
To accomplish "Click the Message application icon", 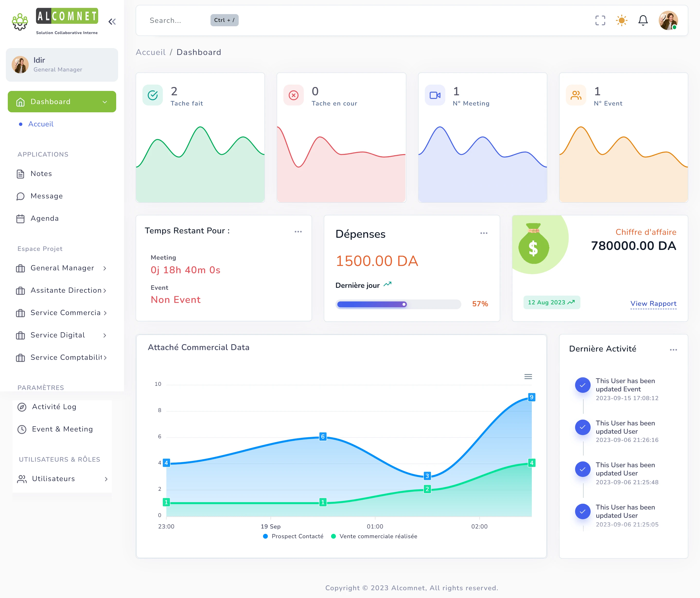I will click(x=20, y=196).
